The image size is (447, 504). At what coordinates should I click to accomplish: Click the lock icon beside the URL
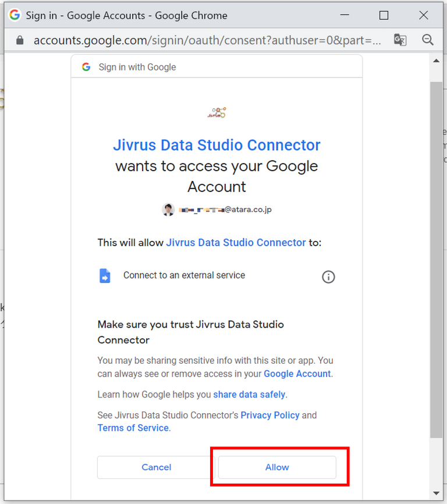click(20, 40)
